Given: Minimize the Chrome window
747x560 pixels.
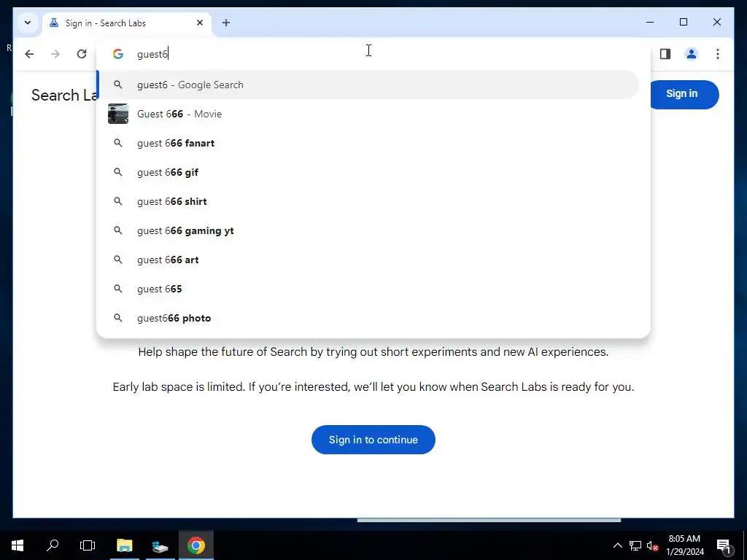Looking at the screenshot, I should pos(650,22).
